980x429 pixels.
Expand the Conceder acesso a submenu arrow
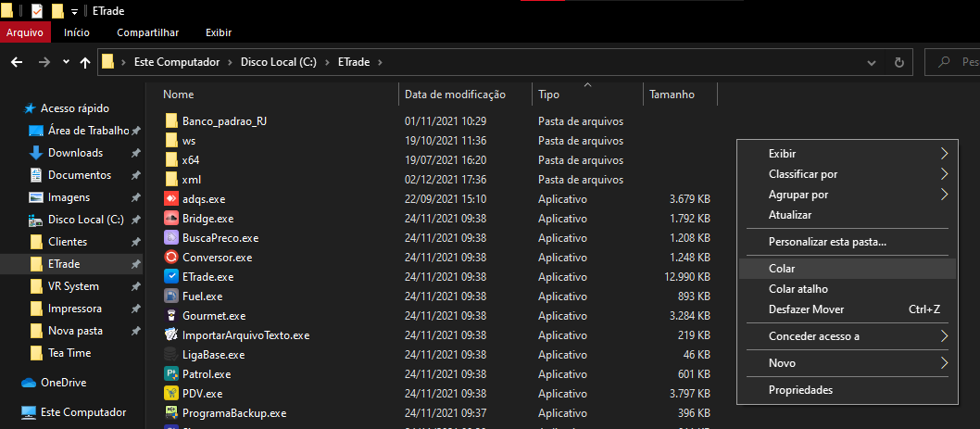(x=944, y=336)
